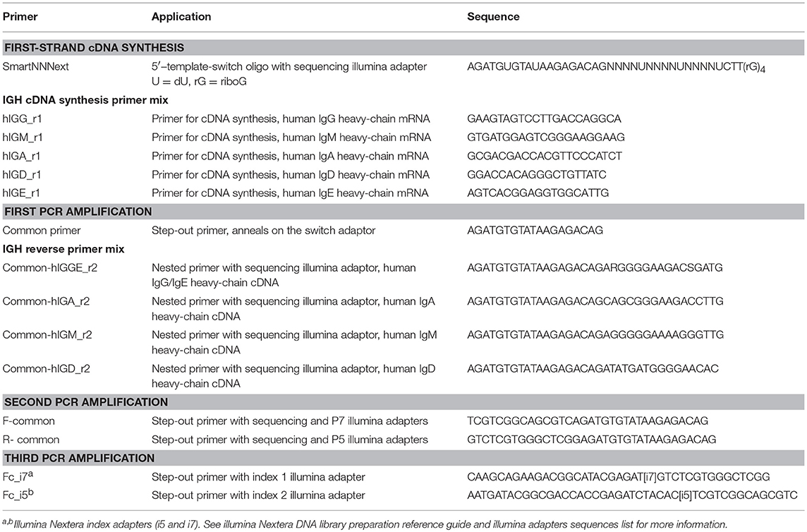Click the index 1 illumina adapter description
Screen dimensions: 807x532
[258, 478]
